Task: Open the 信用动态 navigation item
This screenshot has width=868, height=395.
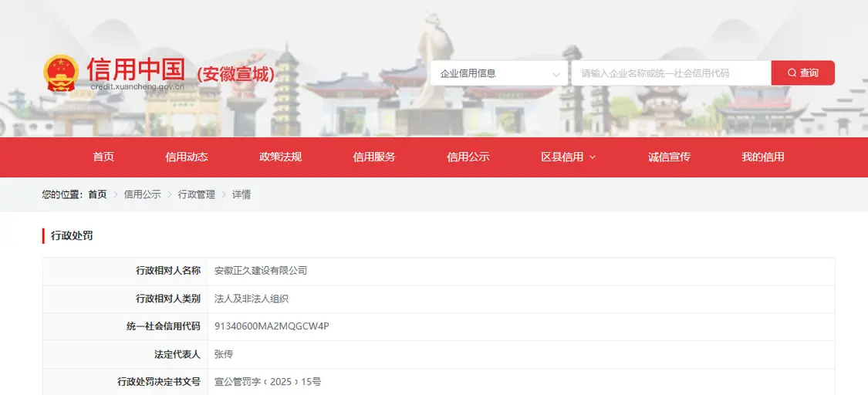Action: pos(187,157)
